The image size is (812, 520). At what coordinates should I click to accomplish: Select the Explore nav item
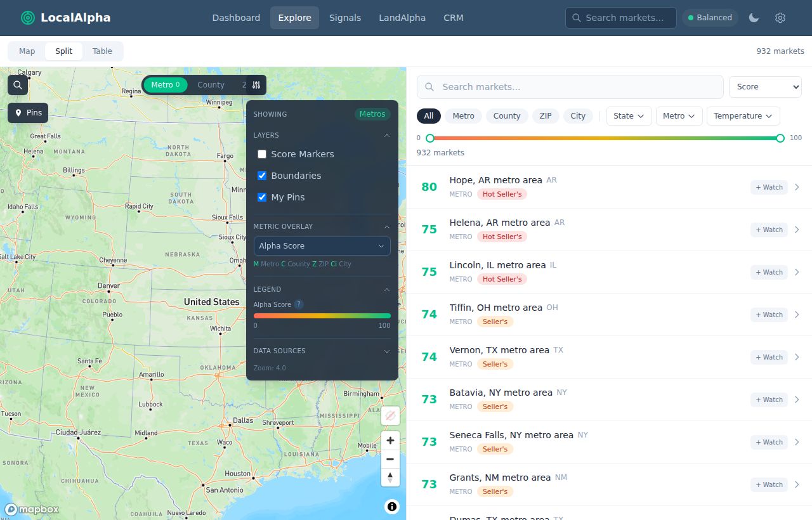(x=294, y=18)
